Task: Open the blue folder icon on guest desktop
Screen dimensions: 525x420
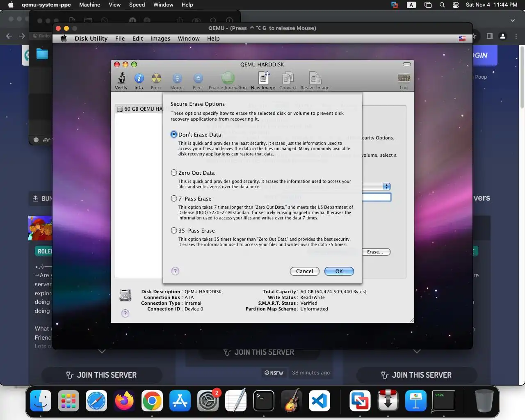Action: 42,54
